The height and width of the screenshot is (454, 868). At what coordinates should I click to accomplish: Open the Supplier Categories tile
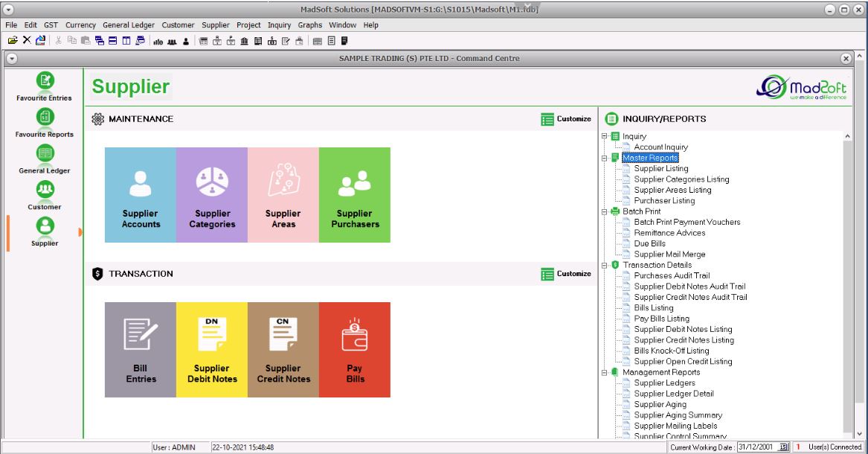pyautogui.click(x=212, y=195)
